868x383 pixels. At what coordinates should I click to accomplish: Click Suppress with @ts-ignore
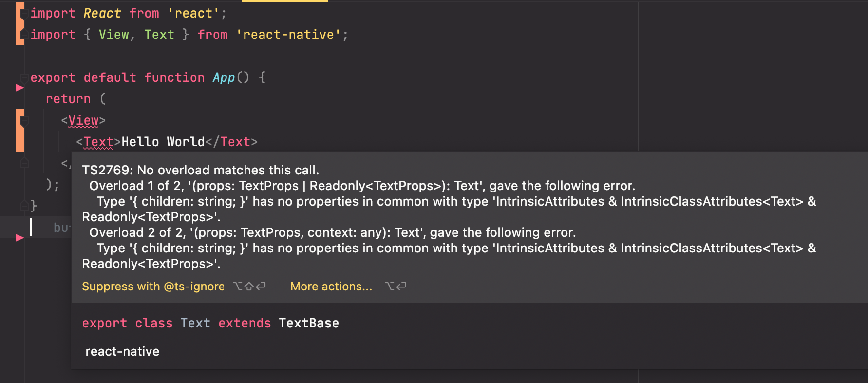(x=153, y=287)
